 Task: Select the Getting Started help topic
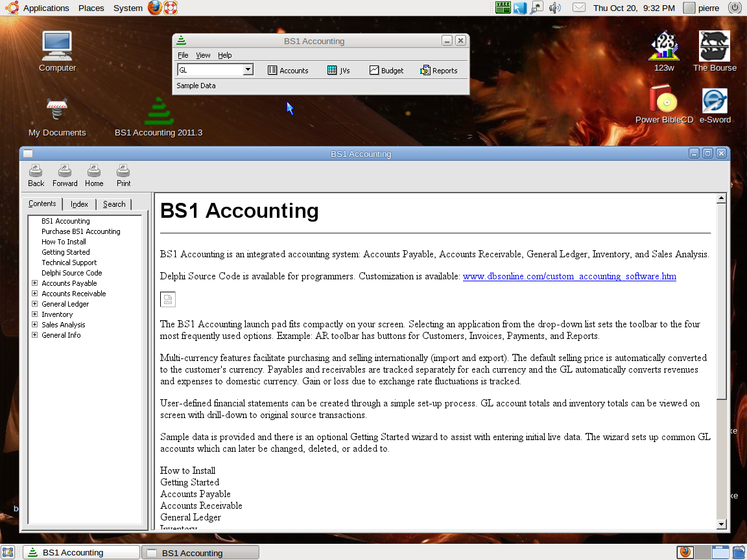(x=65, y=251)
